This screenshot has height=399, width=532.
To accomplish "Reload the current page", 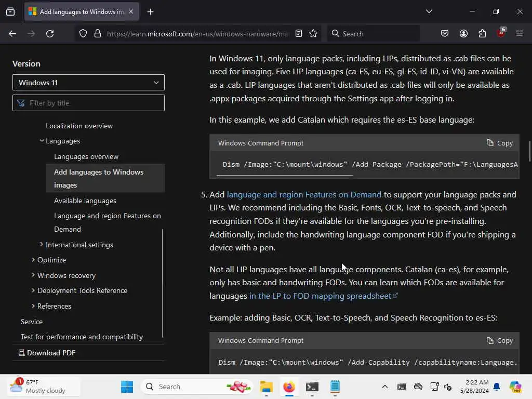I will tap(50, 34).
